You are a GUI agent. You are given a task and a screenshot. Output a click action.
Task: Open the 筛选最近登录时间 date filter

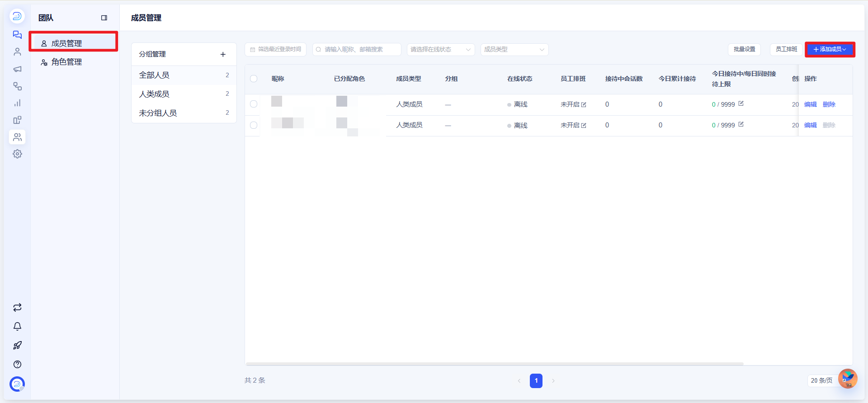pos(275,50)
